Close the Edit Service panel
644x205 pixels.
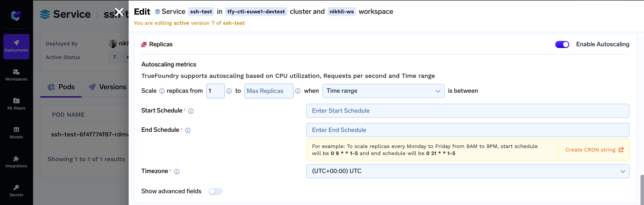(119, 12)
